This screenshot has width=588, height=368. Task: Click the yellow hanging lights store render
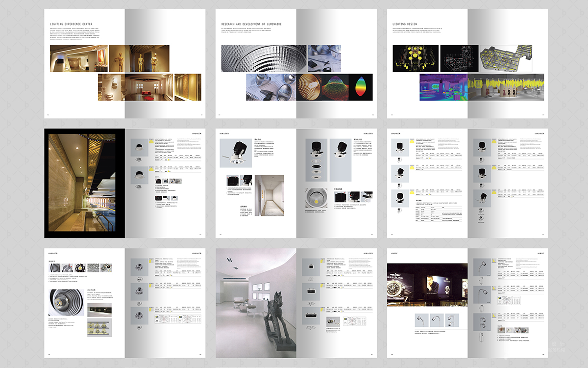[x=506, y=87]
